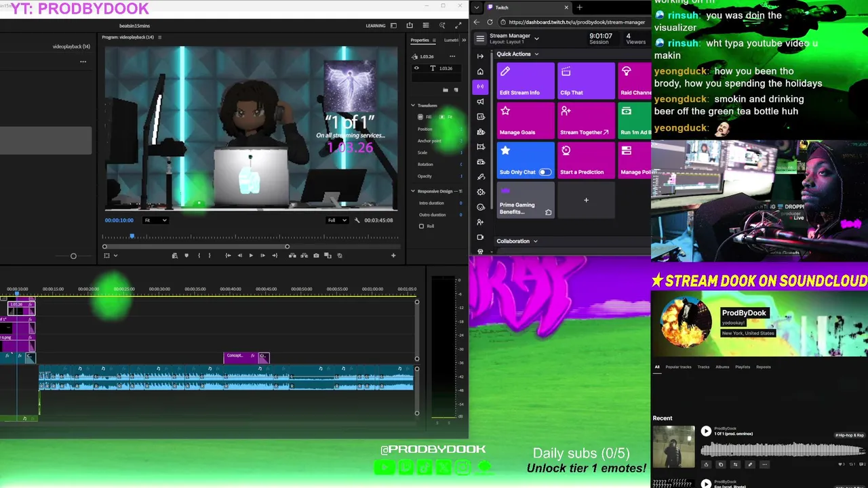Click the 00:00:10:00 playhead timecode

pyautogui.click(x=119, y=220)
